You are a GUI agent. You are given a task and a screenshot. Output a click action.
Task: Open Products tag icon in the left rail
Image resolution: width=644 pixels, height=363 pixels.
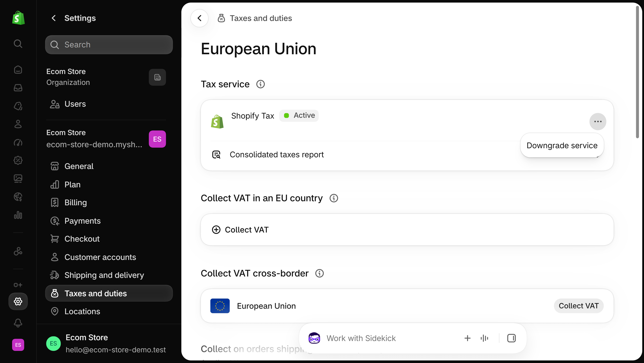[18, 106]
